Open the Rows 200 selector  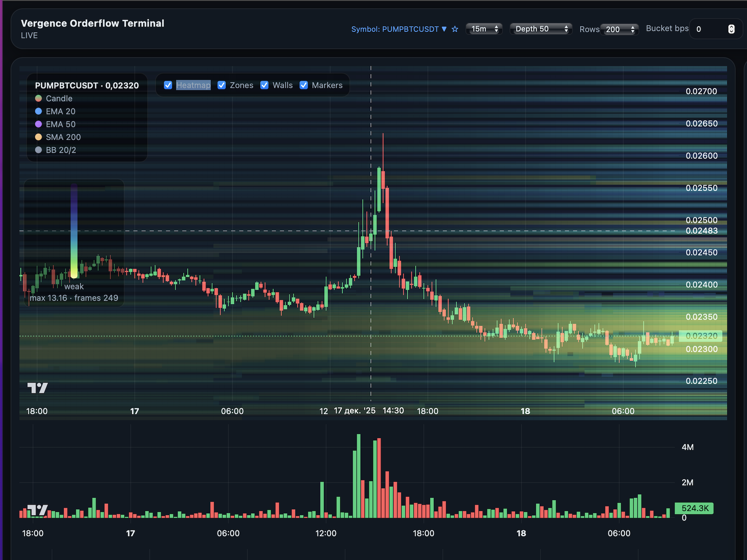pos(620,29)
